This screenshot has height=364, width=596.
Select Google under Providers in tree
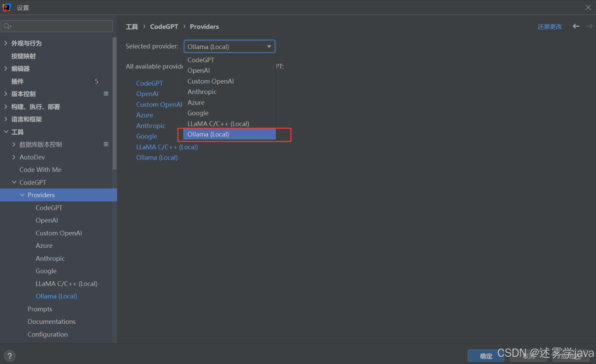point(46,271)
